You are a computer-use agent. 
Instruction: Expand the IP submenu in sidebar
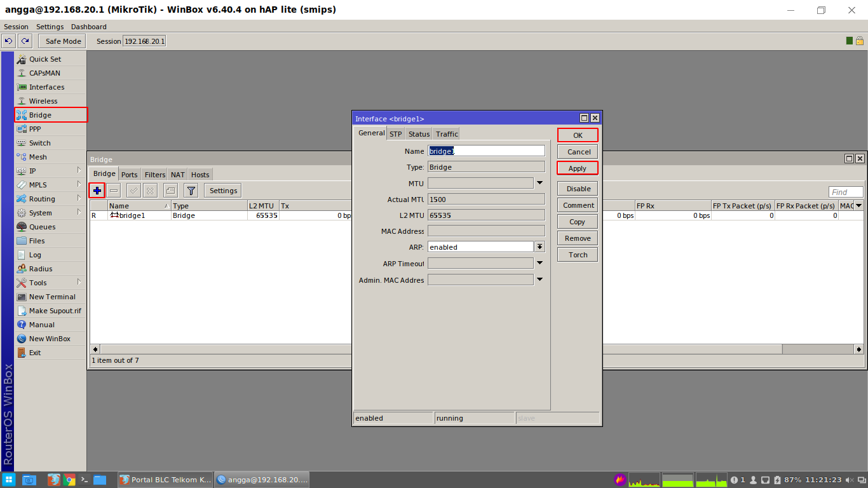point(79,170)
